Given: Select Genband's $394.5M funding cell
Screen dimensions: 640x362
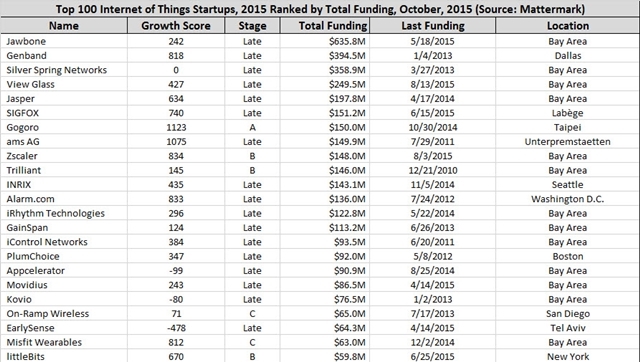Looking at the screenshot, I should click(325, 56).
